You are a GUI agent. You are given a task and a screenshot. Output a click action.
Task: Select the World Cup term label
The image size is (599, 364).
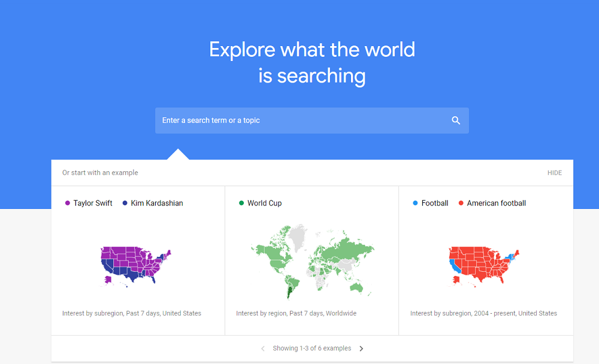point(265,203)
